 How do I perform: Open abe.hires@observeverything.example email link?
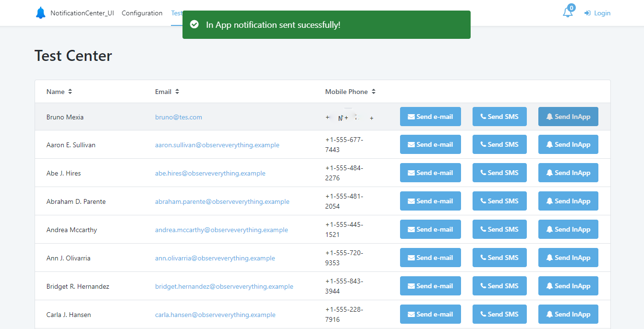[210, 173]
